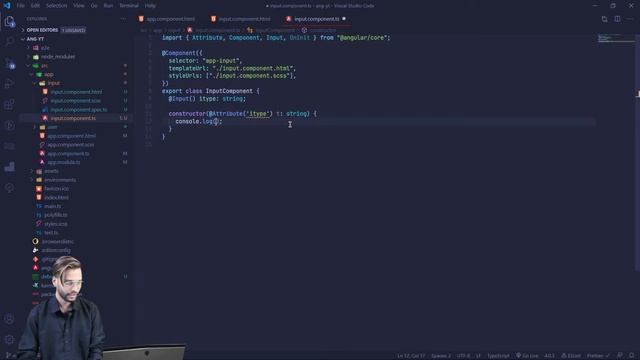
Task: Switch to input.component.html tab
Action: pyautogui.click(x=241, y=19)
